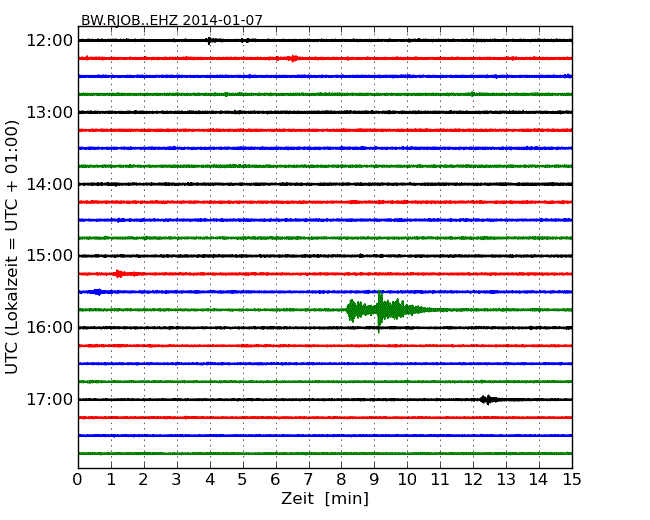Click the x-axis tick label 15
The height and width of the screenshot is (520, 650).
click(572, 480)
